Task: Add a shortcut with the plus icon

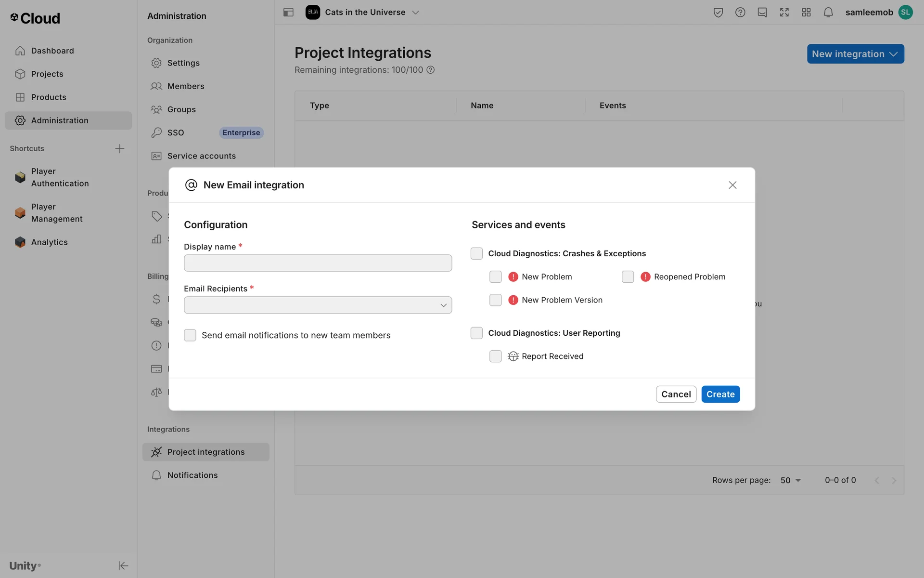Action: coord(120,148)
